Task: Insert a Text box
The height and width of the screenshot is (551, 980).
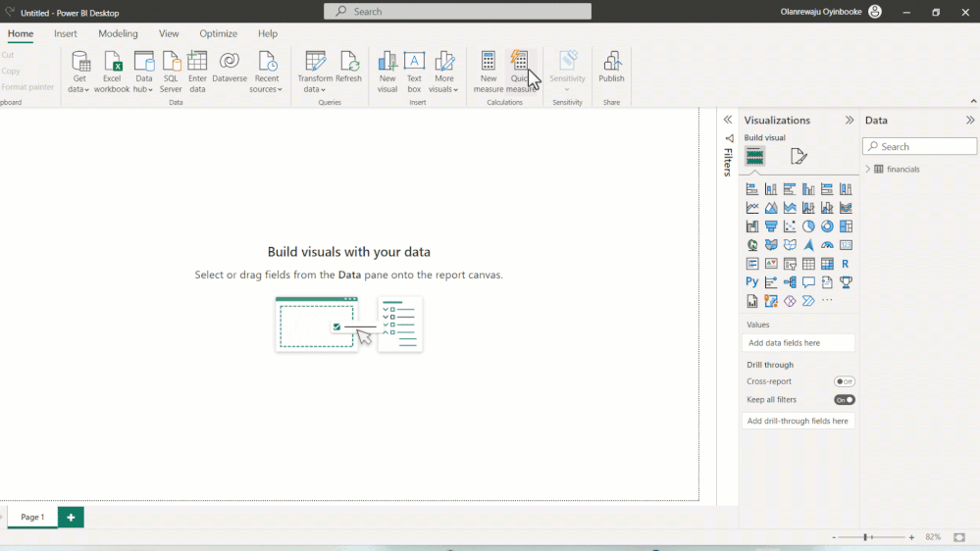Action: click(x=414, y=72)
